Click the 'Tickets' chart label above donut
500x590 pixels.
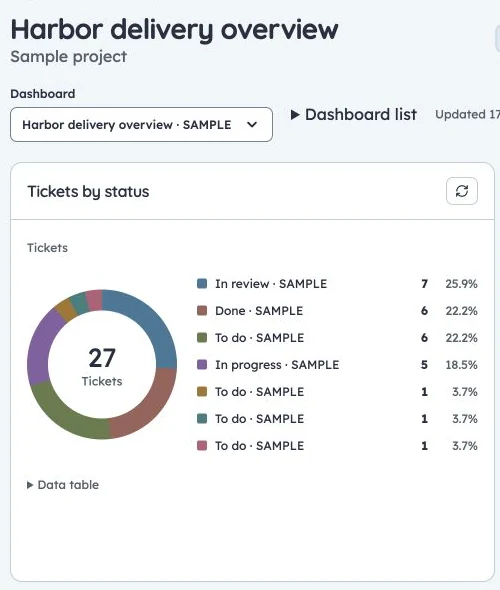pyautogui.click(x=47, y=248)
